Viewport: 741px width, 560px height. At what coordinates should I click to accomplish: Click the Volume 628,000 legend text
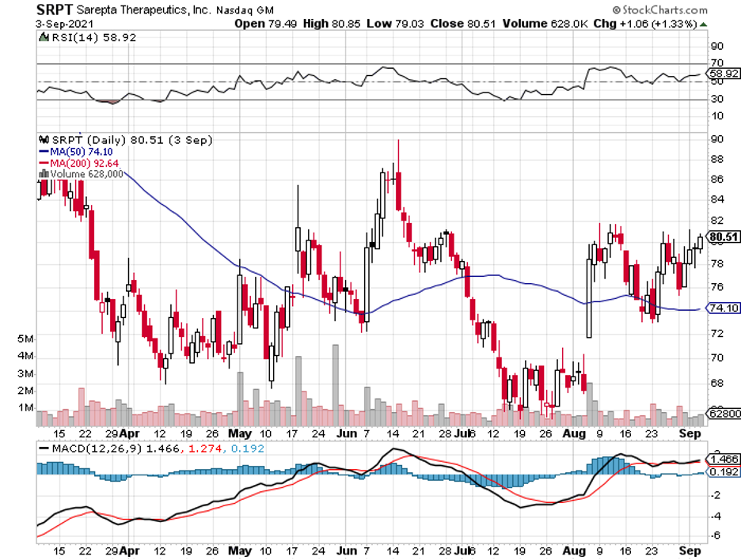(x=86, y=174)
